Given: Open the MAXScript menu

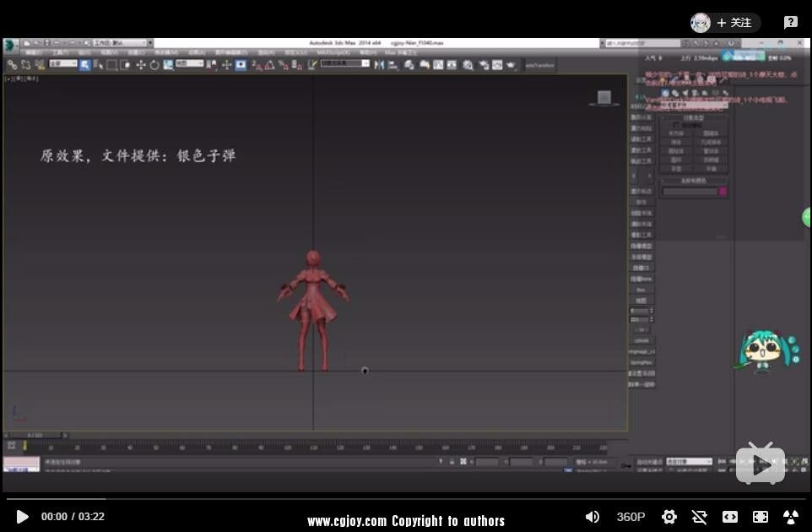Looking at the screenshot, I should coord(333,53).
